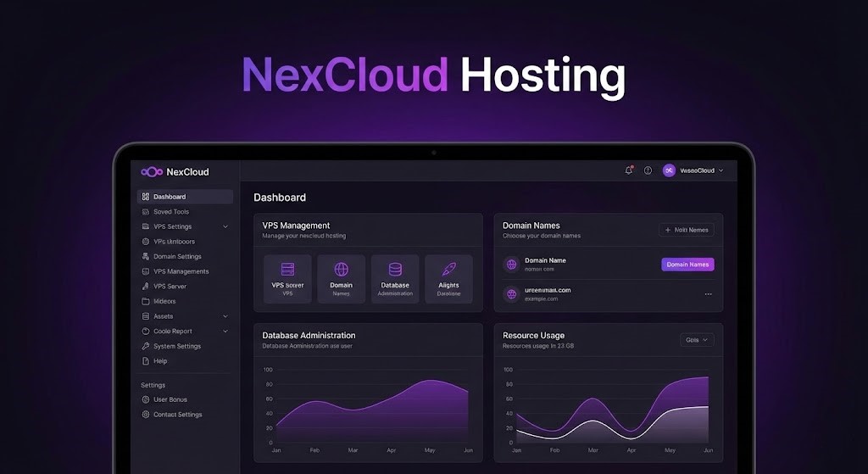This screenshot has width=868, height=474.
Task: Go to Domain Settings in sidebar
Action: tap(177, 257)
